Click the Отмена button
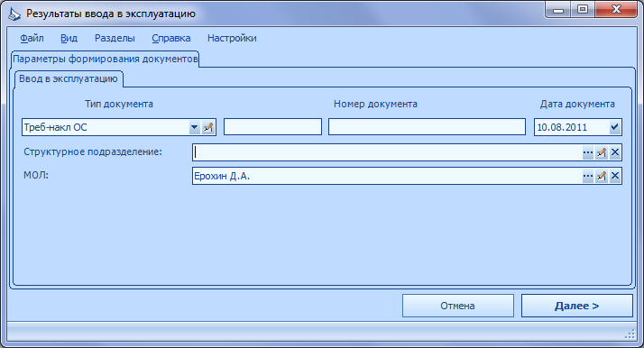The height and width of the screenshot is (348, 644). (x=458, y=306)
